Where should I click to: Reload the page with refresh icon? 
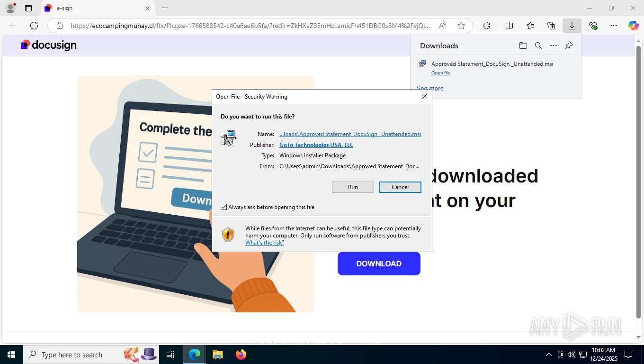point(34,26)
